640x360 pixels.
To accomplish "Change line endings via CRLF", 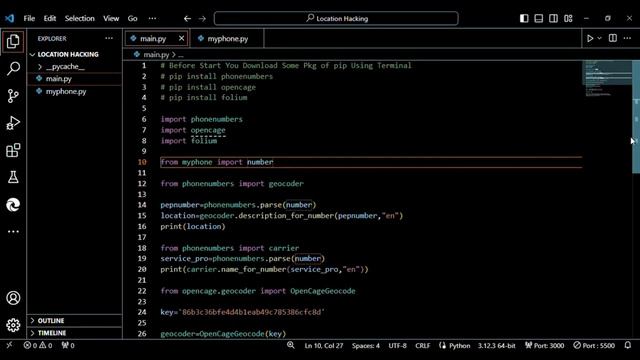I will click(x=422, y=346).
